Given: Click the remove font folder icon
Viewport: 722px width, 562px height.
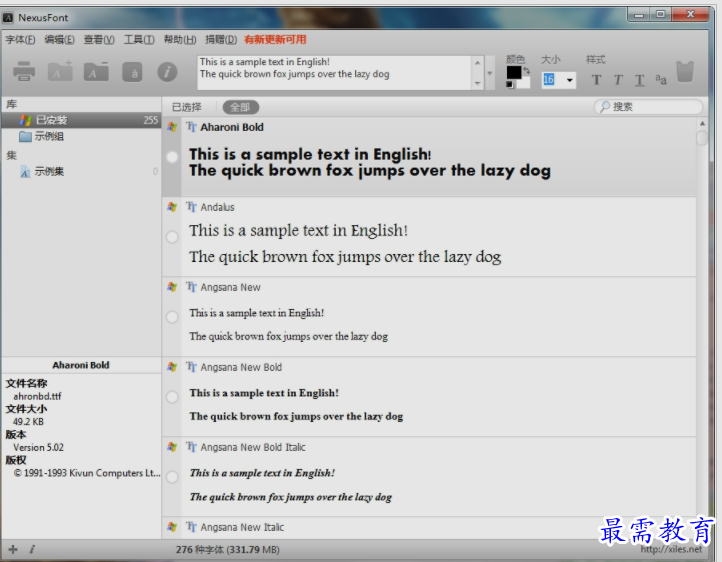Looking at the screenshot, I should coord(96,71).
